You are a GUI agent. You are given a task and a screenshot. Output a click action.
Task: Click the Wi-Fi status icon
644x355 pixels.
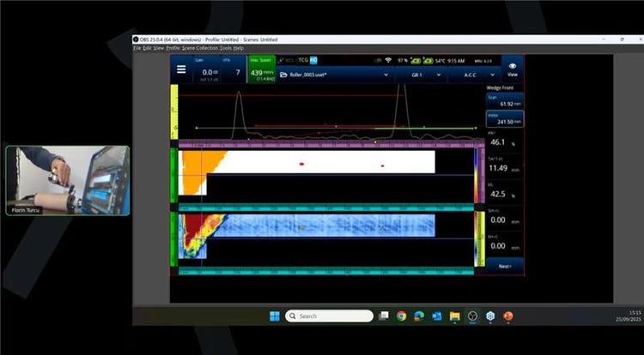coord(388,60)
